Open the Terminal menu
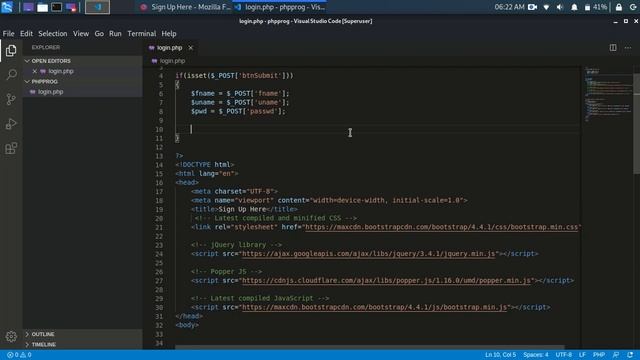 click(x=142, y=33)
